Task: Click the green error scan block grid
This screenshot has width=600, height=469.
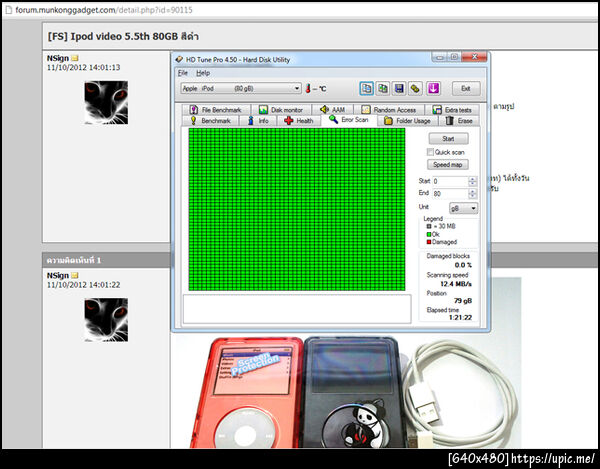Action: (x=297, y=209)
